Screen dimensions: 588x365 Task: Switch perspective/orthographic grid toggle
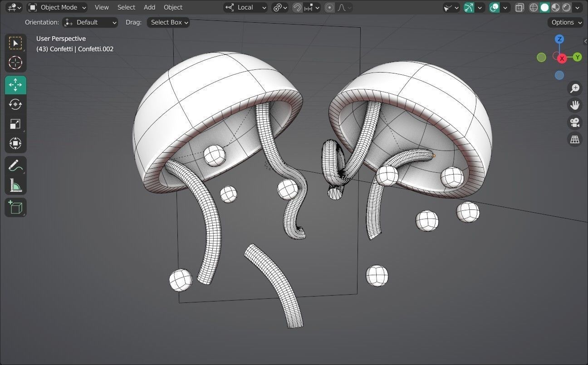pos(575,139)
